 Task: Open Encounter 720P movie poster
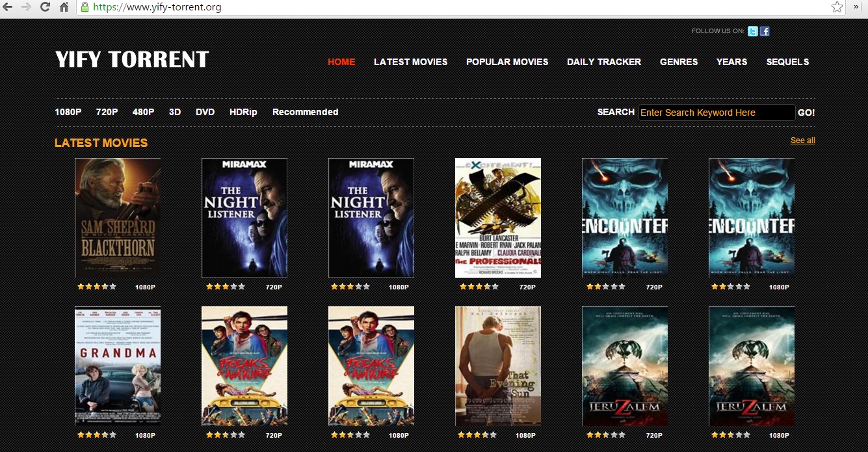pyautogui.click(x=625, y=218)
